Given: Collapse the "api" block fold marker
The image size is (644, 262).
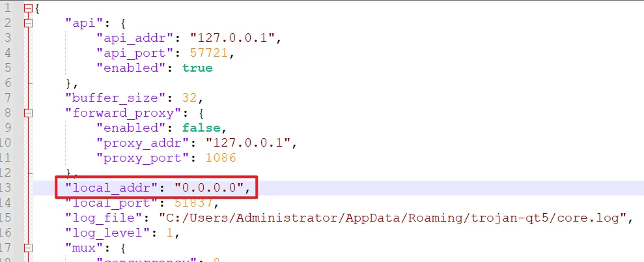Looking at the screenshot, I should pos(27,23).
